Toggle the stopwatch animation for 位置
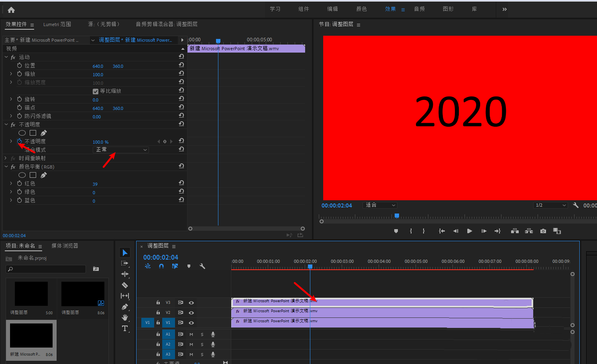This screenshot has height=364, width=597. pos(19,65)
